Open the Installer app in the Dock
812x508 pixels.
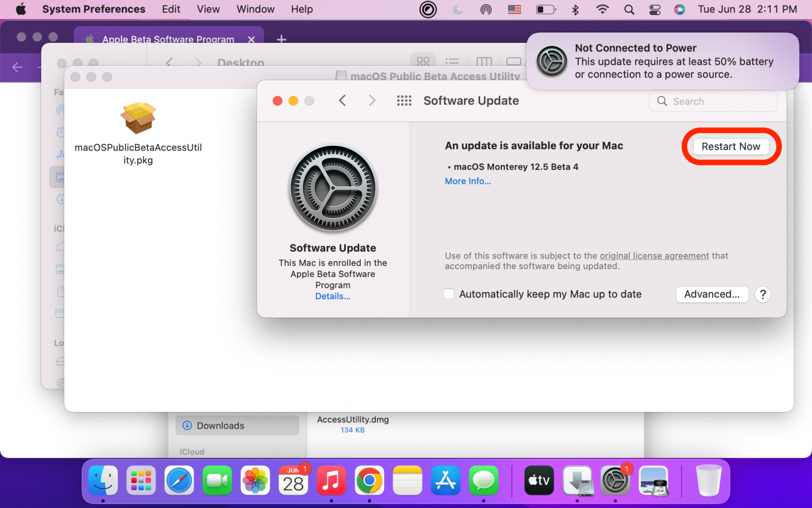(x=577, y=480)
